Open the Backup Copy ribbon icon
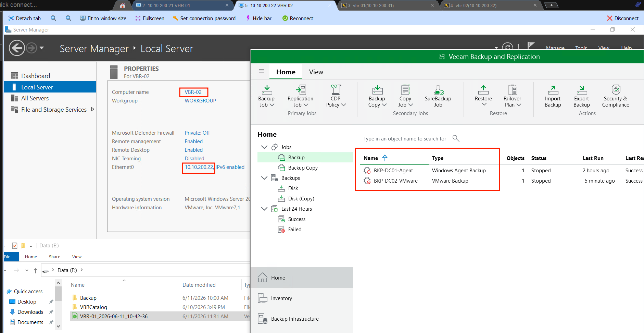The height and width of the screenshot is (333, 644). tap(377, 90)
